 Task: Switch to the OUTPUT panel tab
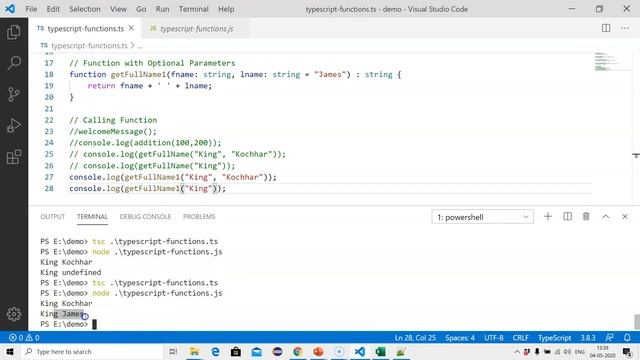tap(53, 217)
